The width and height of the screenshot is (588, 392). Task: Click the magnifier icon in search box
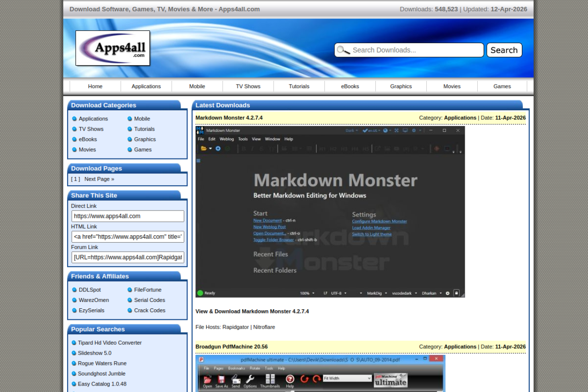point(343,50)
